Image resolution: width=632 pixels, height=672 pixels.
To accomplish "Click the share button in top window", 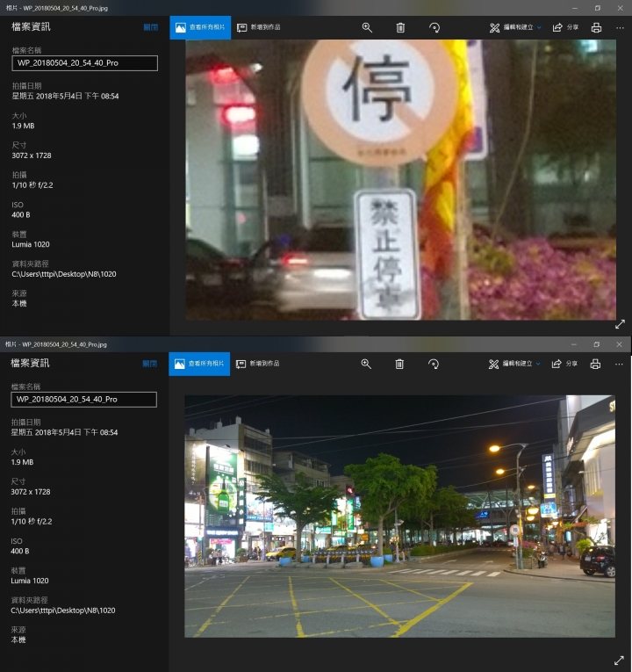I will point(565,27).
